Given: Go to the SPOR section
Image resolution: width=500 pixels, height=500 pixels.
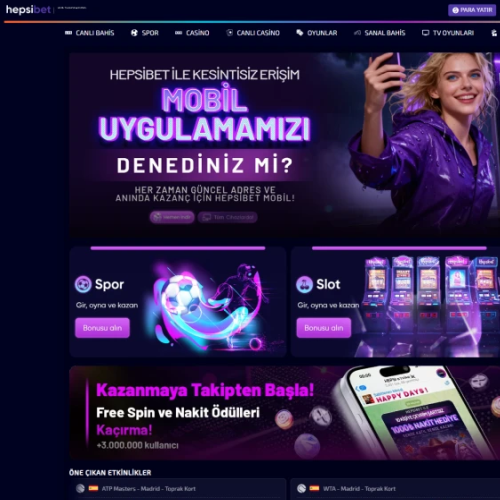Looking at the screenshot, I should coord(145,33).
